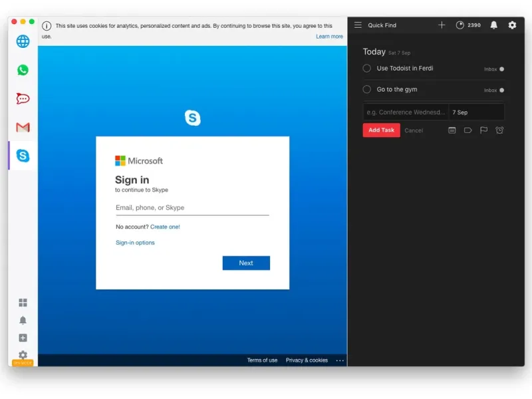Screen dimensions: 532x399
Task: Click the "Go to the gym" task text
Action: coord(397,90)
